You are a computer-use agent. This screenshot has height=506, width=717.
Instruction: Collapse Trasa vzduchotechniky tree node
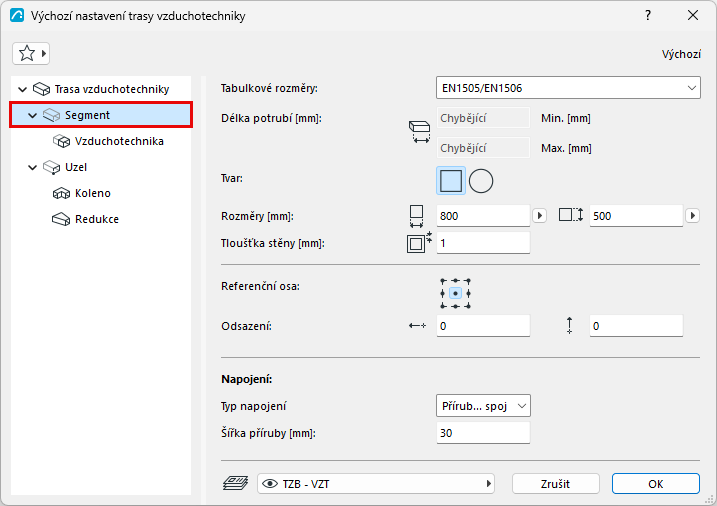coord(22,89)
